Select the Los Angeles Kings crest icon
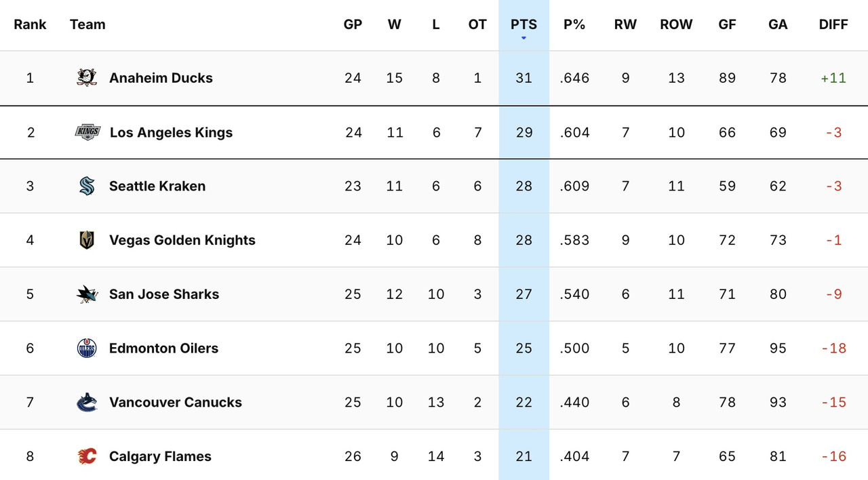The image size is (868, 480). tap(86, 132)
